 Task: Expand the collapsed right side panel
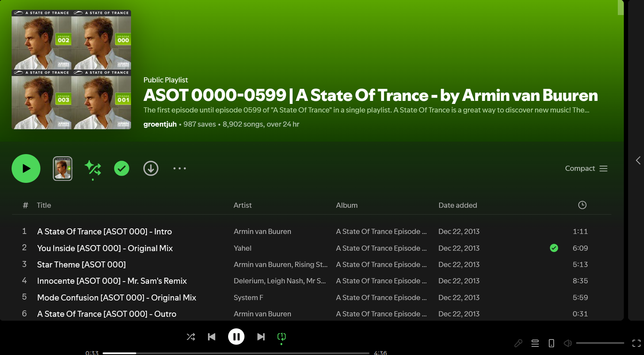click(638, 160)
